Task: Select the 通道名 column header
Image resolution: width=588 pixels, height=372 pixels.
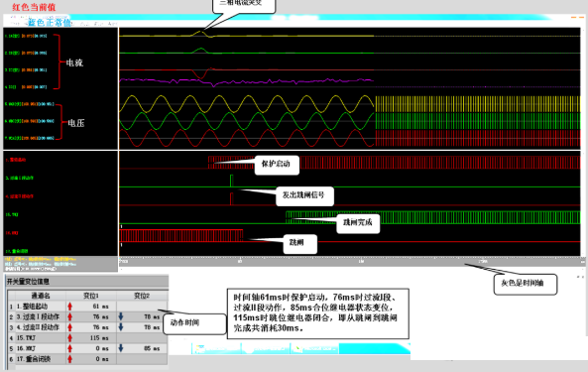Action: coord(41,296)
